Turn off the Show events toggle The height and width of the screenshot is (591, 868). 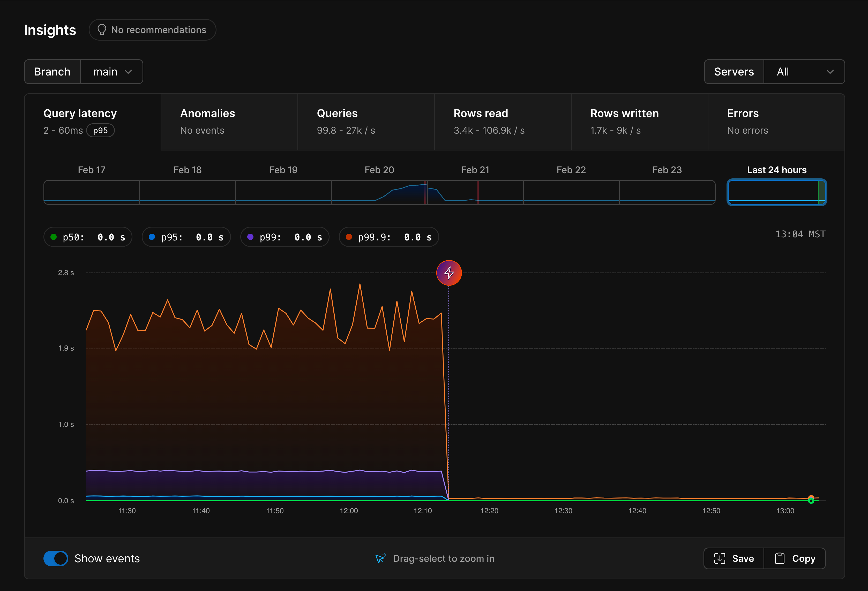tap(56, 558)
